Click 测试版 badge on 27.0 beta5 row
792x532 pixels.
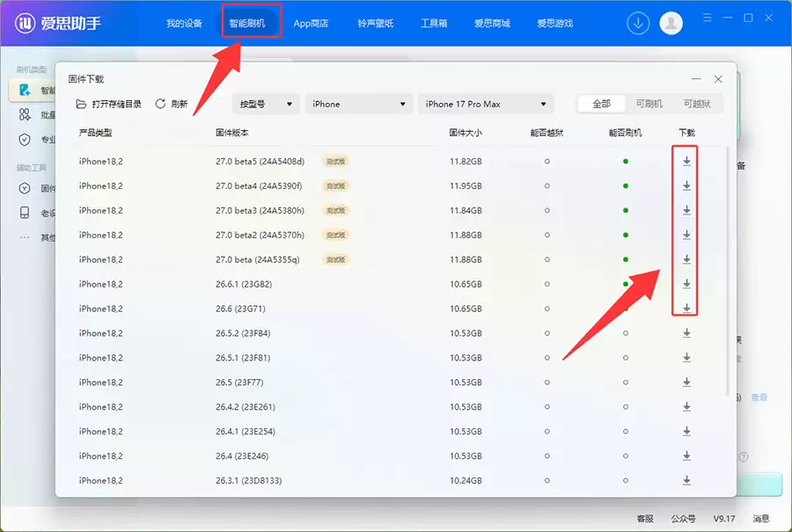[336, 162]
